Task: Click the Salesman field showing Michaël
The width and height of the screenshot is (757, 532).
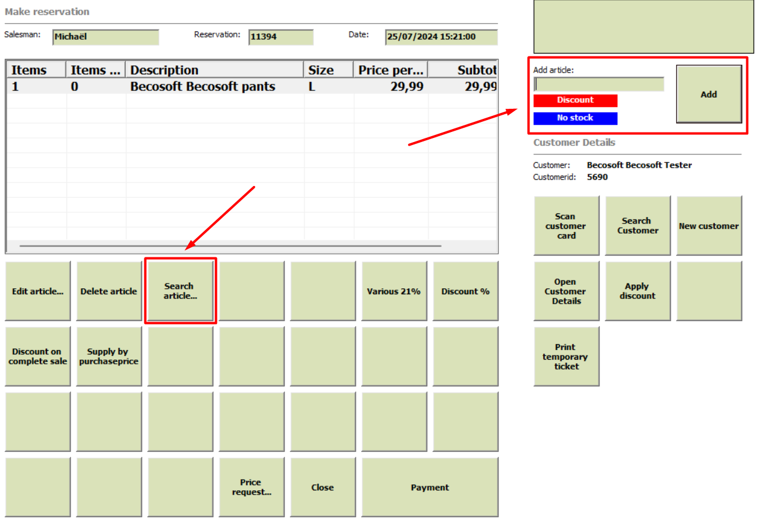Action: click(x=106, y=37)
